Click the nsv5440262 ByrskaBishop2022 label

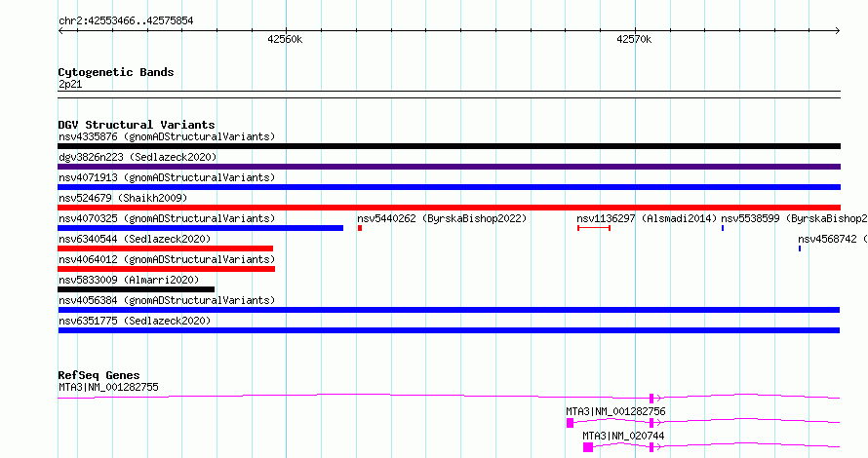442,218
